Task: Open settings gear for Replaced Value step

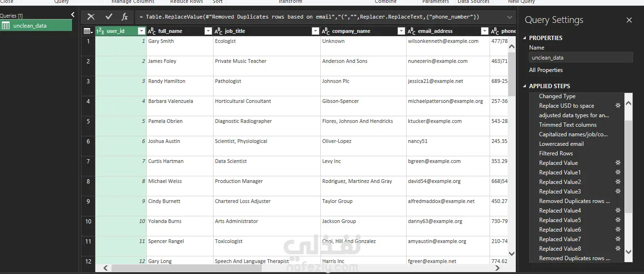Action: click(x=618, y=163)
